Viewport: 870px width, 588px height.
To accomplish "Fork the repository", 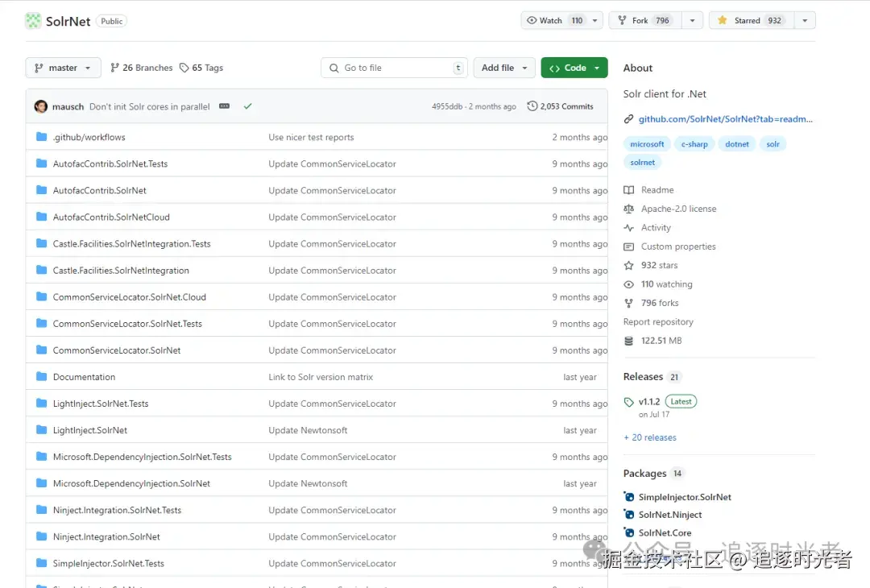I will pos(645,20).
